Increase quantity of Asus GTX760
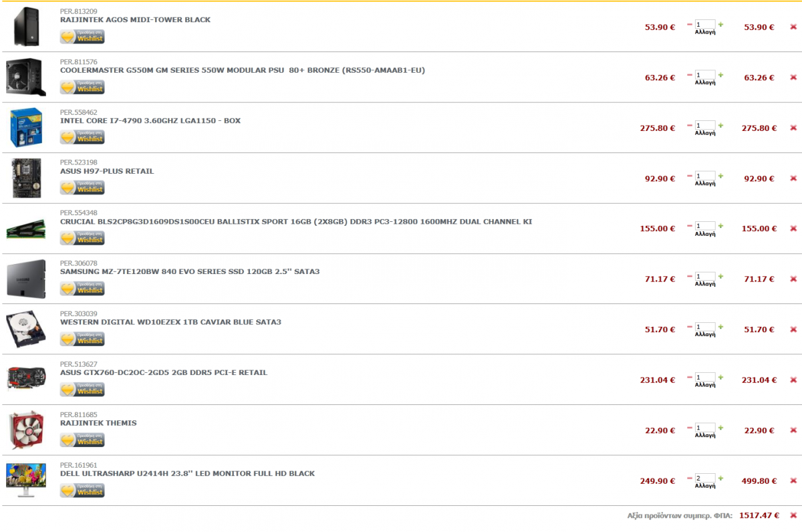Screen dimensions: 802x532 coord(720,377)
